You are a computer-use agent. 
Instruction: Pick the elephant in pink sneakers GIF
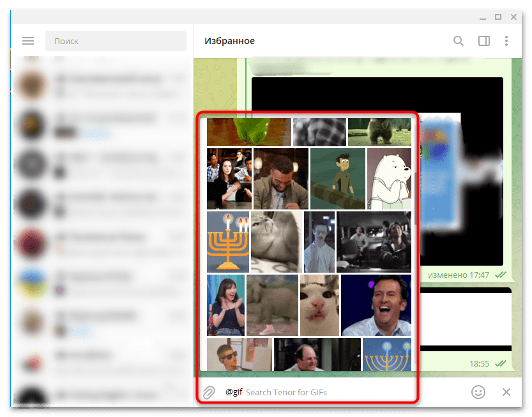273,305
